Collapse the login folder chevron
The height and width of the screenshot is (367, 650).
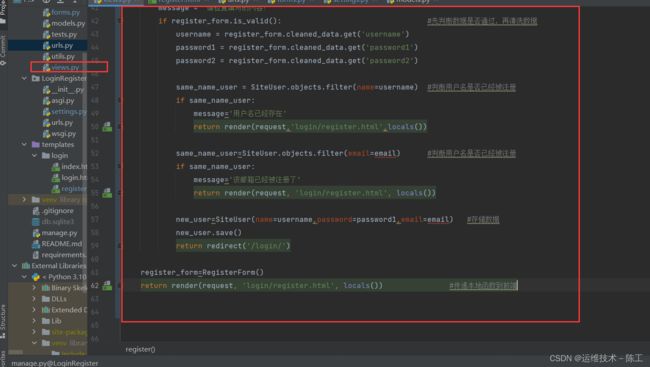click(x=34, y=156)
